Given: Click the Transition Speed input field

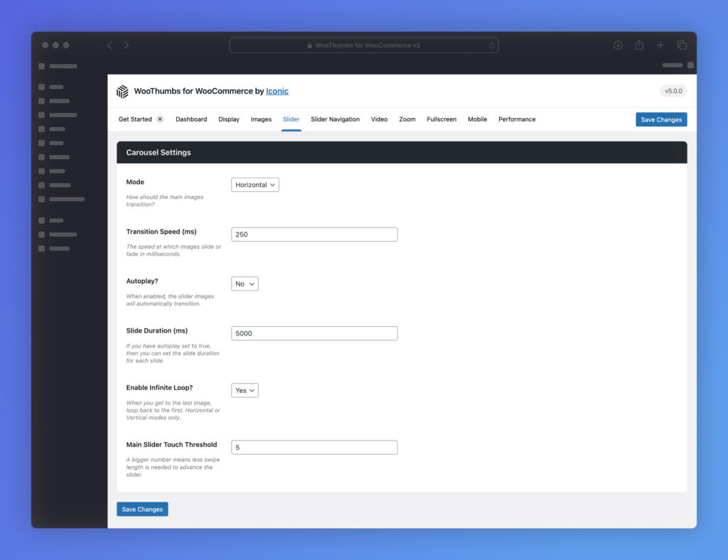Looking at the screenshot, I should pyautogui.click(x=314, y=234).
